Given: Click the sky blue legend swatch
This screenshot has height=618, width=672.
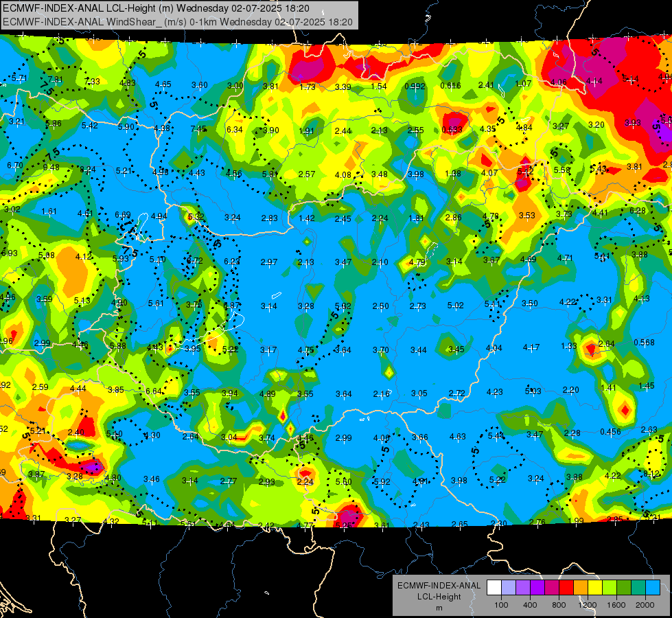Looking at the screenshot, I should (653, 588).
